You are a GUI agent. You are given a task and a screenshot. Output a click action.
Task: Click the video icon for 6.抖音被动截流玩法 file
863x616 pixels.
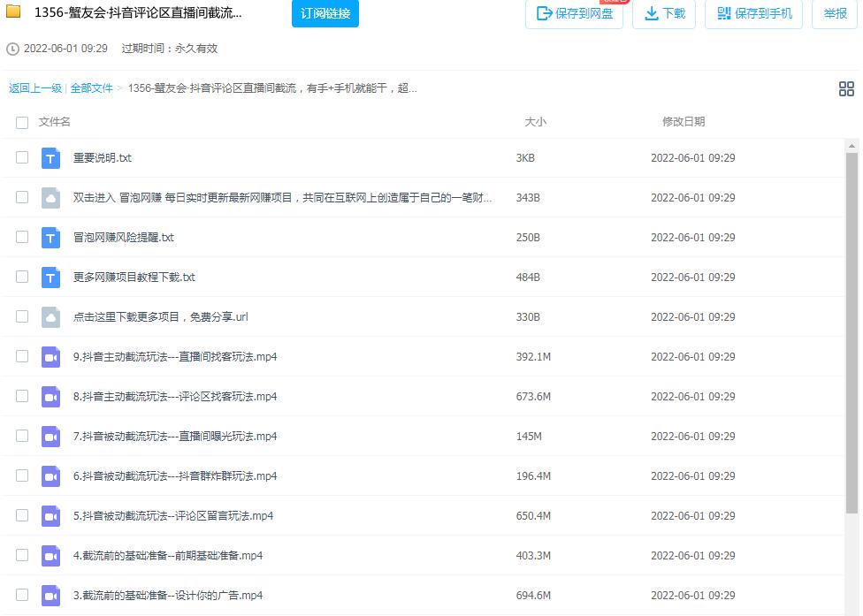[50, 476]
